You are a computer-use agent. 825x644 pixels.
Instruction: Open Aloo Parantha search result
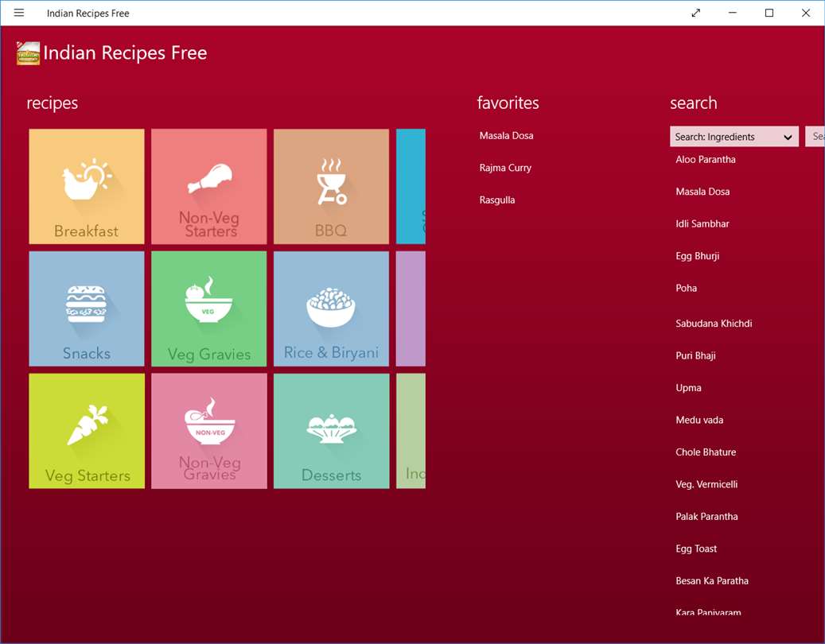(x=706, y=159)
